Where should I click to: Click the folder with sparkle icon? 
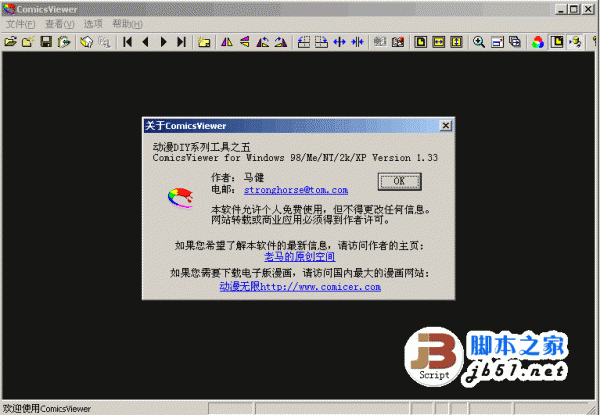coord(28,42)
